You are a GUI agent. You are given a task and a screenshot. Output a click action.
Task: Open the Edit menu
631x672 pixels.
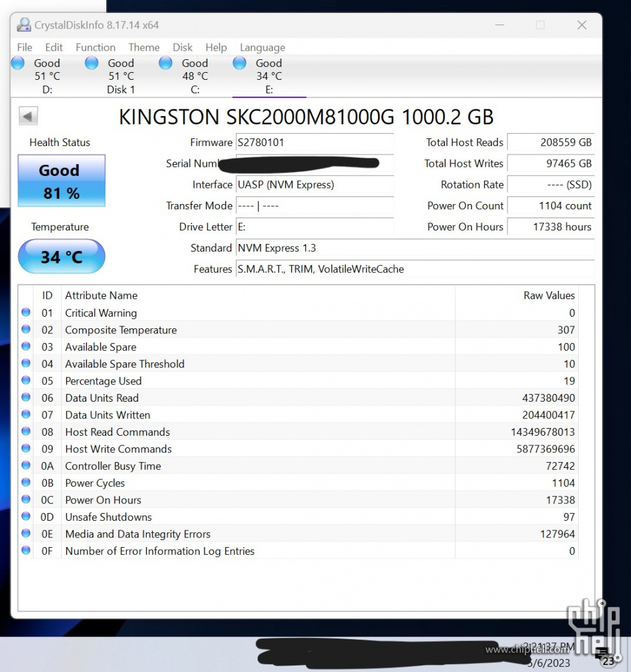[54, 47]
